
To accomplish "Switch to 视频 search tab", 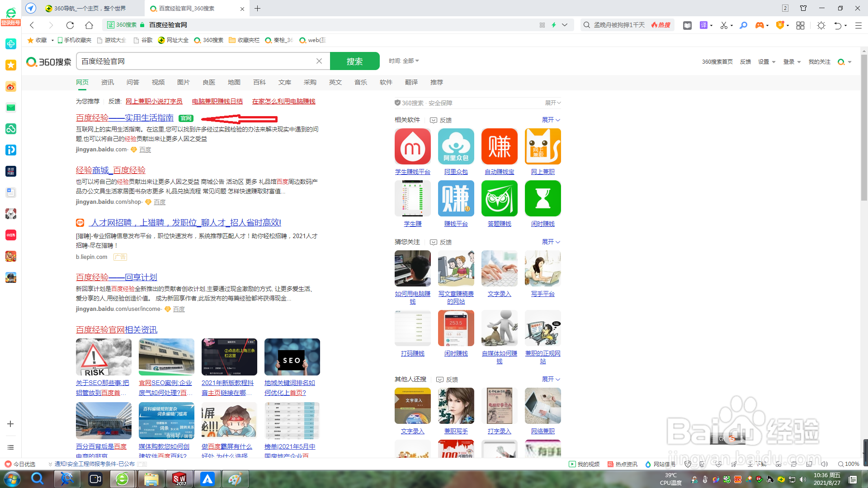I will pos(158,82).
